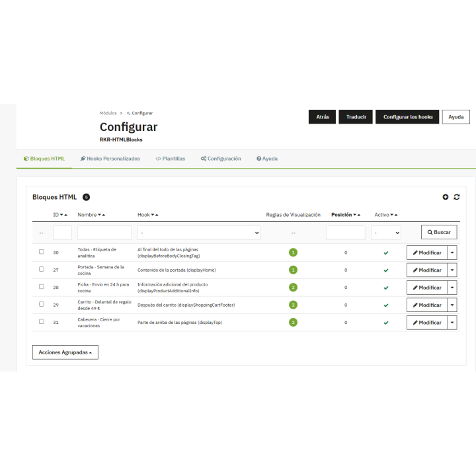Sort ID column descending arrow
The image size is (476, 476).
point(61,215)
